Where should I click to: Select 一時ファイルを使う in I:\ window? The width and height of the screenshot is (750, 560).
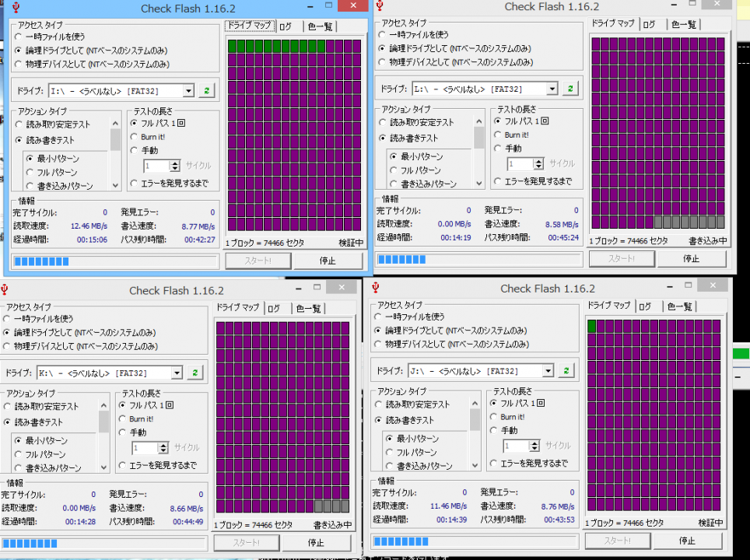51,37
